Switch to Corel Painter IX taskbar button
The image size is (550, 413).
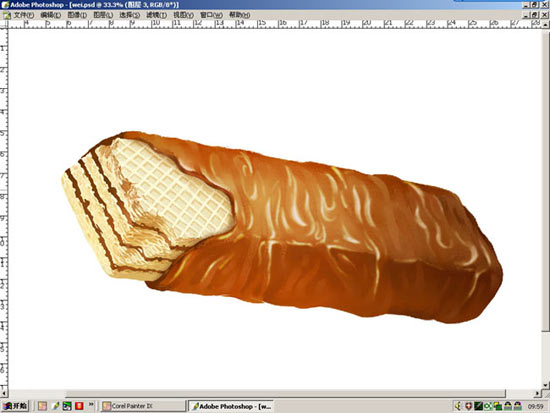pyautogui.click(x=143, y=406)
